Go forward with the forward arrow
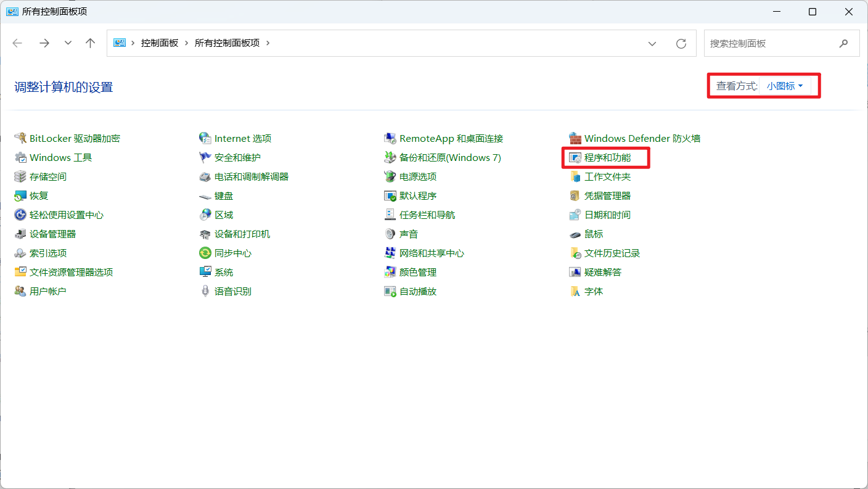This screenshot has height=489, width=868. 44,43
